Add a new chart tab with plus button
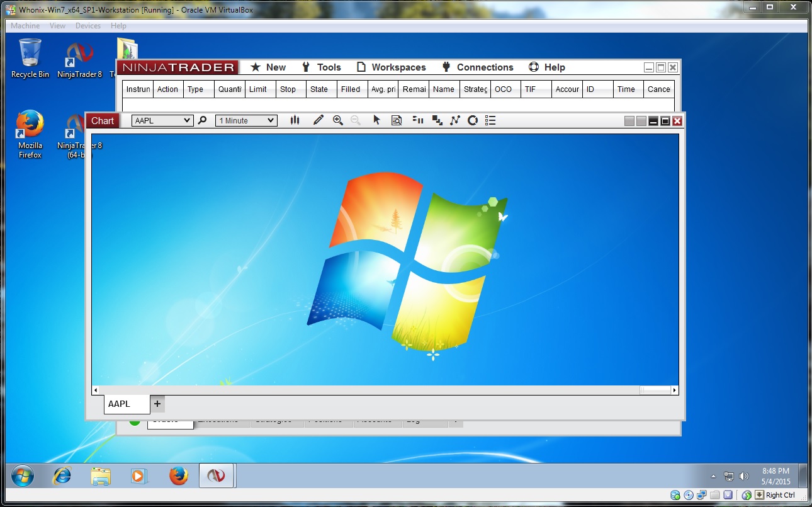Image resolution: width=812 pixels, height=507 pixels. [x=157, y=404]
